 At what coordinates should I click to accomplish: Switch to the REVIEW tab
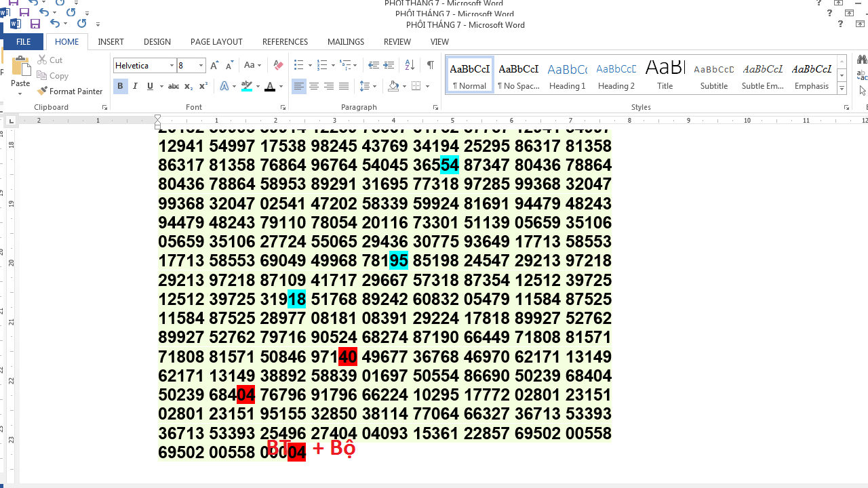pos(397,41)
